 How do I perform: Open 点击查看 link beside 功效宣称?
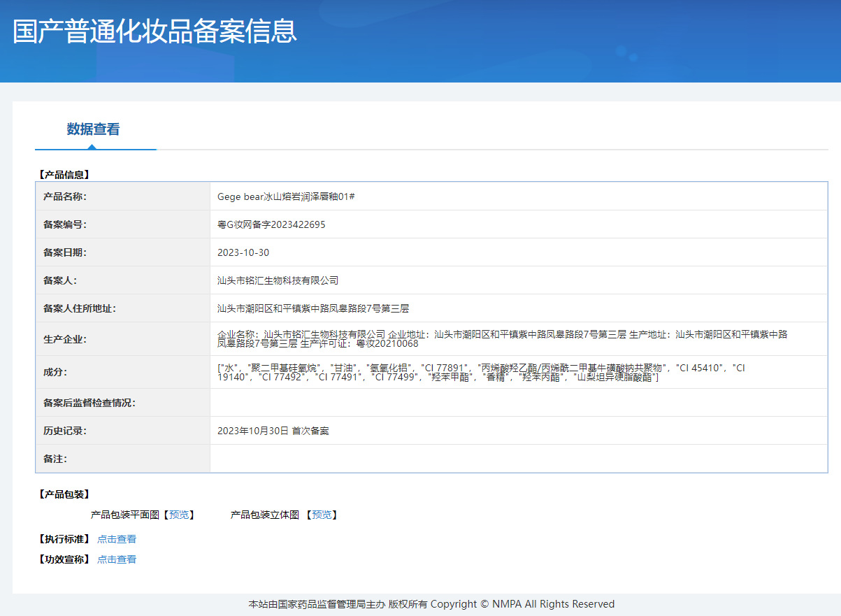[117, 559]
